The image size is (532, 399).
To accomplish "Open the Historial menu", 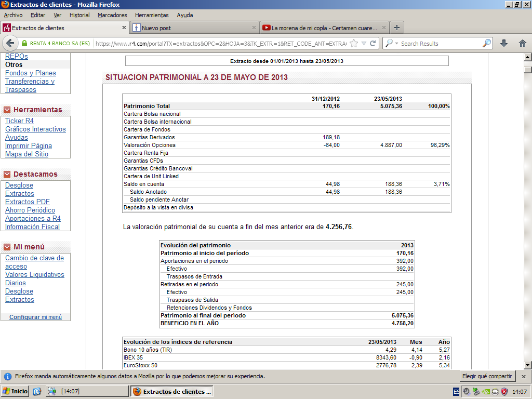I will point(79,15).
